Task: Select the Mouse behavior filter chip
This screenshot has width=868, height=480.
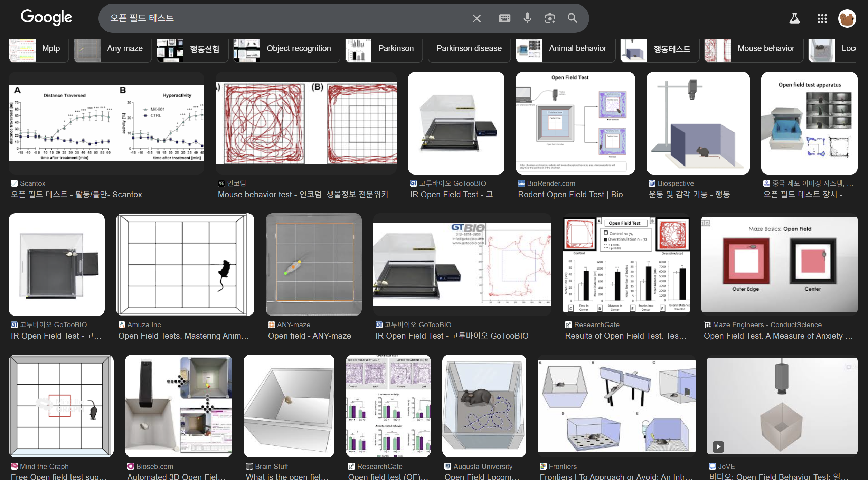Action: [x=754, y=49]
